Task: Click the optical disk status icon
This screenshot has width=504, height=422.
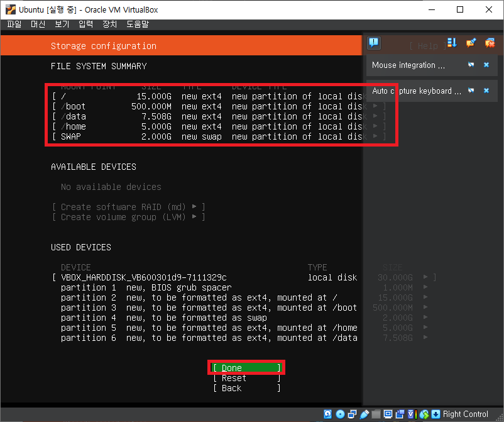Action: (x=340, y=414)
